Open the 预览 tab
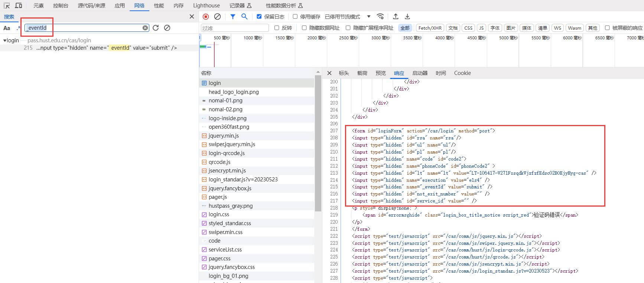Screen dimensions: 644x283 381,73
